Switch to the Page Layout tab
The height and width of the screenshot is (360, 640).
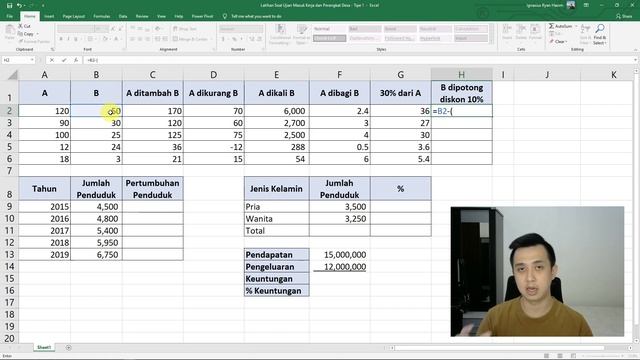pyautogui.click(x=73, y=16)
